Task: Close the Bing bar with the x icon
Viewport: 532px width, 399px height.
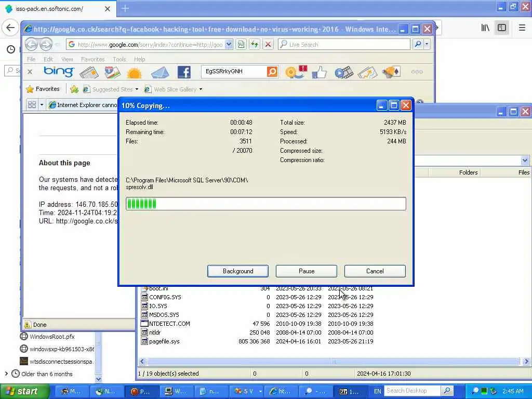Action: pos(30,72)
